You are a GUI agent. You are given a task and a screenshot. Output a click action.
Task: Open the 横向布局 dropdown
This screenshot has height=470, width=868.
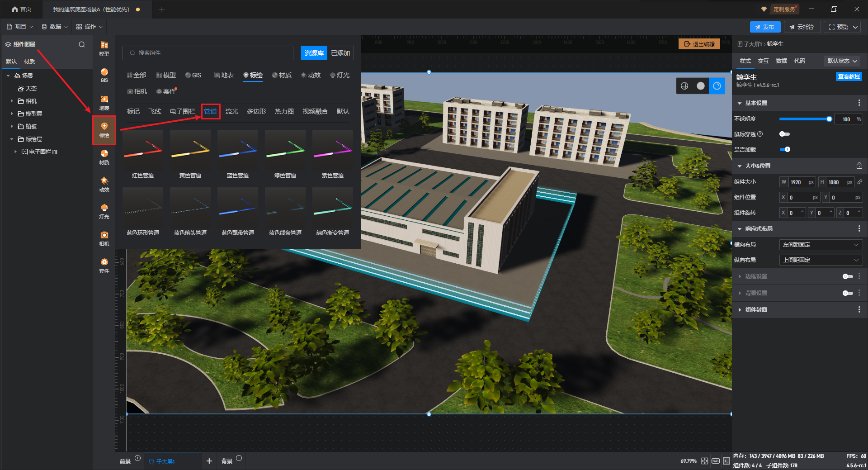pos(821,245)
